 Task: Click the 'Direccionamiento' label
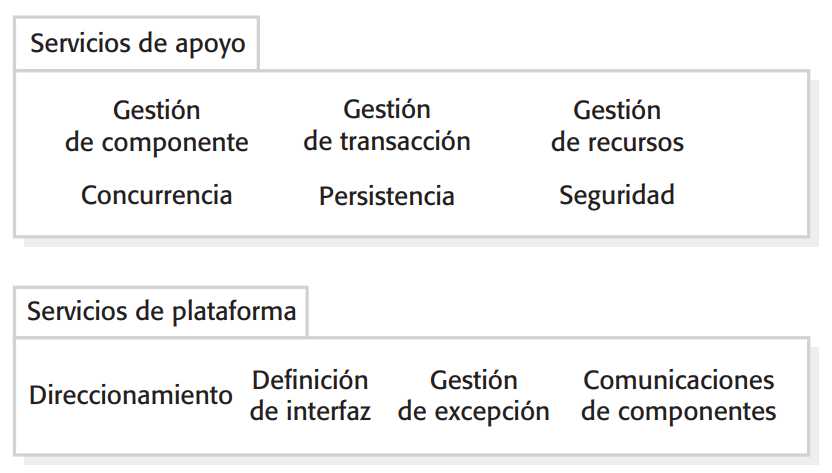tap(130, 395)
